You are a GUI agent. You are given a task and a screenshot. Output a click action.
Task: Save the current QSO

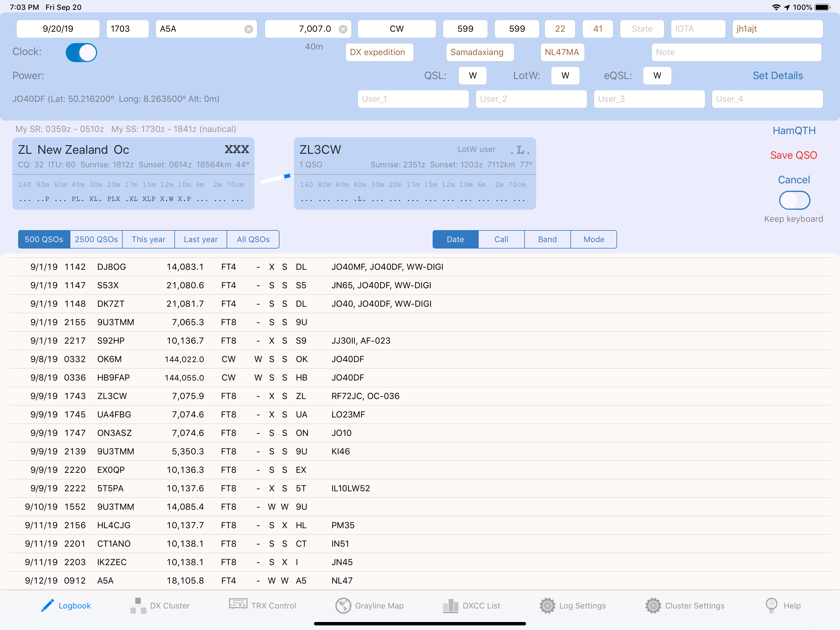(794, 155)
